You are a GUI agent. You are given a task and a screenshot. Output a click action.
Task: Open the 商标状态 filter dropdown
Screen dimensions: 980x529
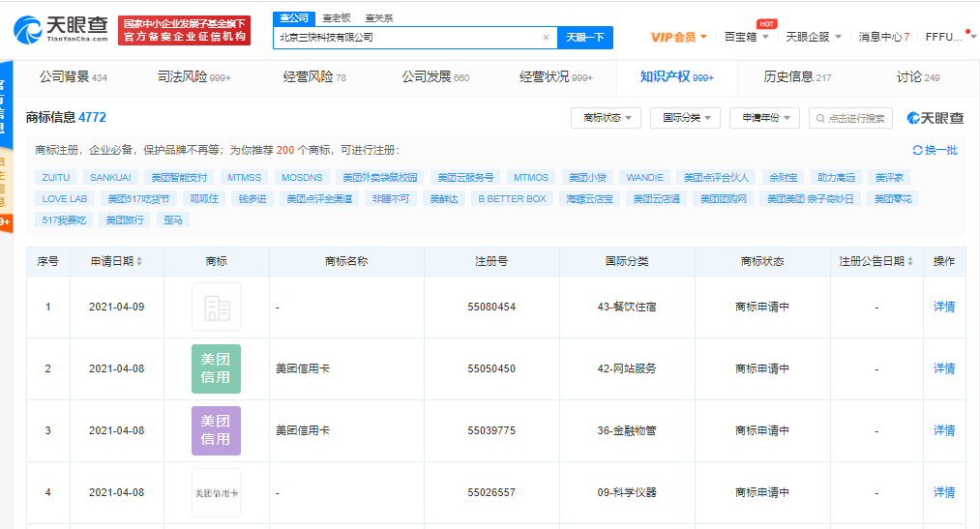[x=607, y=117]
